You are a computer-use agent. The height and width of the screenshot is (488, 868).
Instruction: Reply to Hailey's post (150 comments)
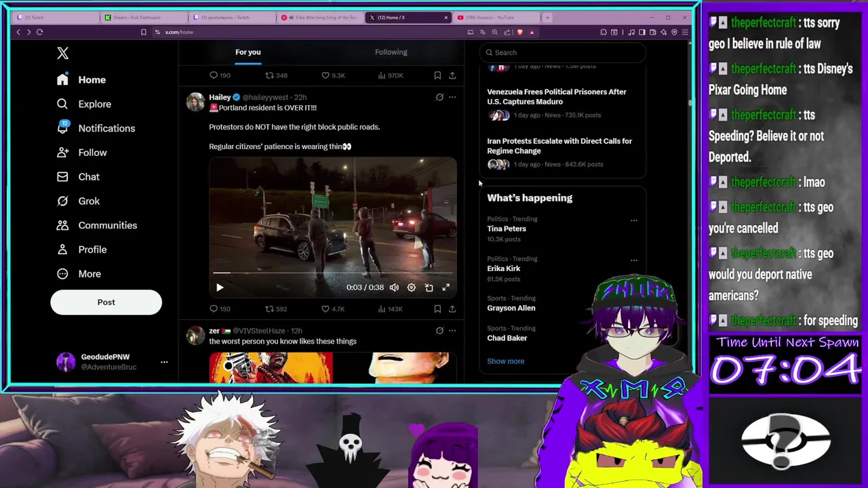click(220, 309)
